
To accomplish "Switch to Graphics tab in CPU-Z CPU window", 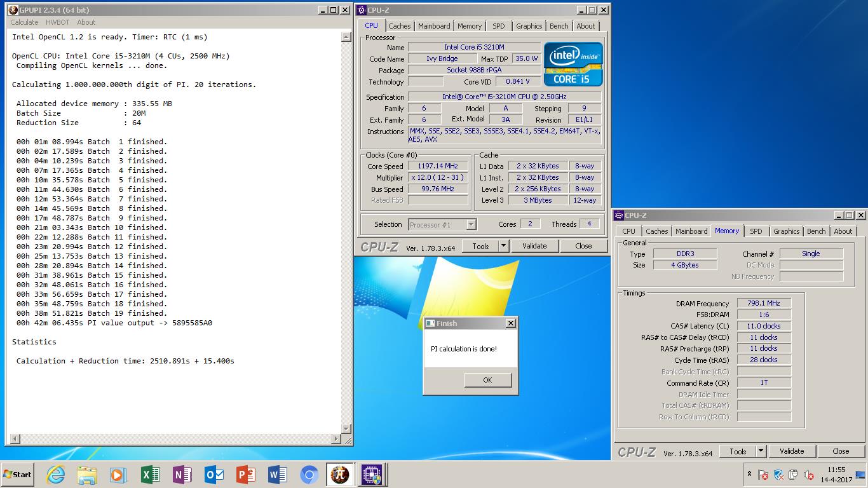I will [x=529, y=26].
